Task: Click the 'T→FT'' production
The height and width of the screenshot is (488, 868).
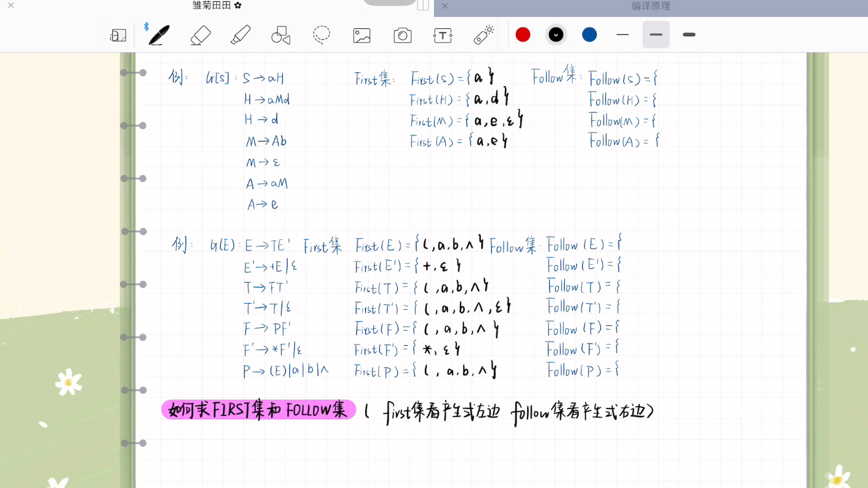Action: pyautogui.click(x=266, y=287)
